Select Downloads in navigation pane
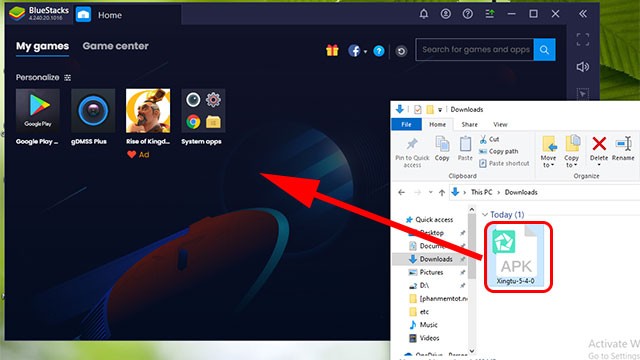 coord(431,259)
